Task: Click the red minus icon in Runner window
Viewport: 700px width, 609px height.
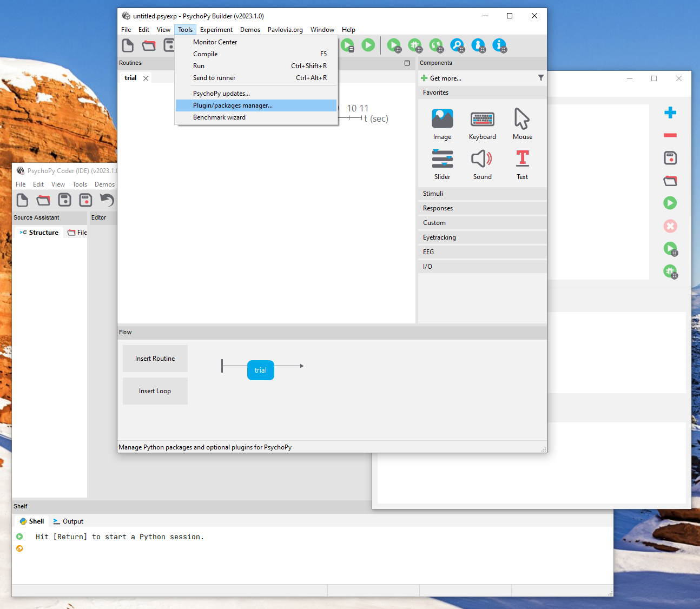Action: pos(670,135)
